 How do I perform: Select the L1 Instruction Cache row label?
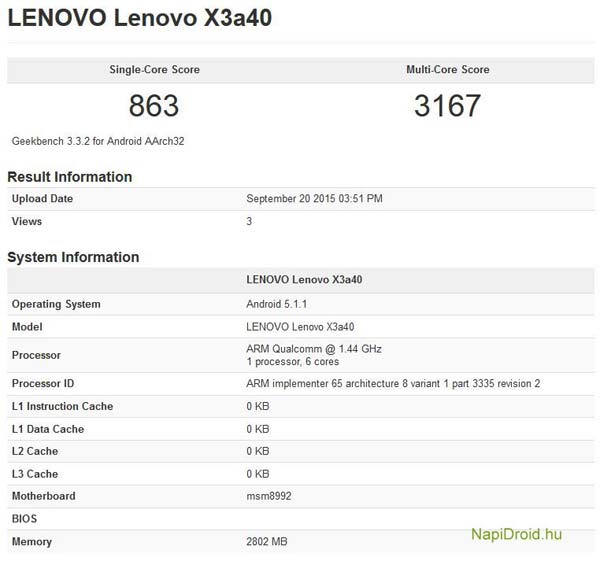[x=62, y=407]
